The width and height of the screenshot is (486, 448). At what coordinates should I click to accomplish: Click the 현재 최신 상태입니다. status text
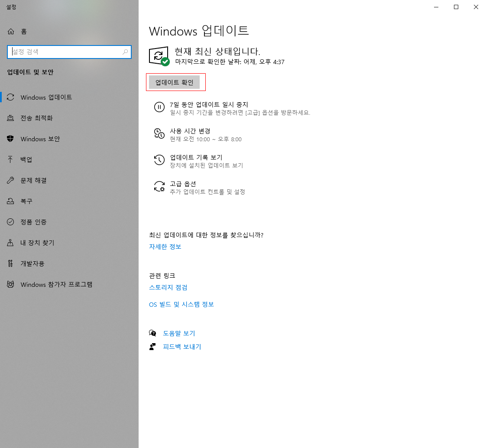click(x=217, y=51)
